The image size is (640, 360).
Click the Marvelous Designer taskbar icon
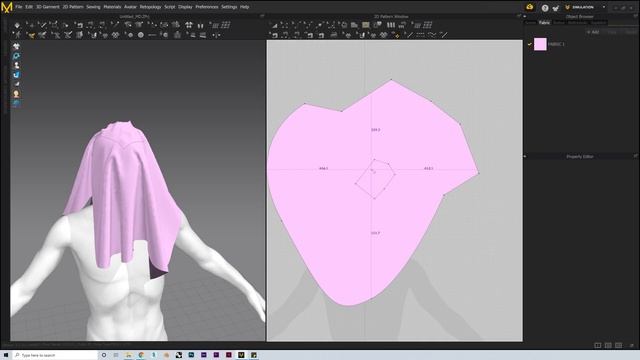[x=241, y=355]
